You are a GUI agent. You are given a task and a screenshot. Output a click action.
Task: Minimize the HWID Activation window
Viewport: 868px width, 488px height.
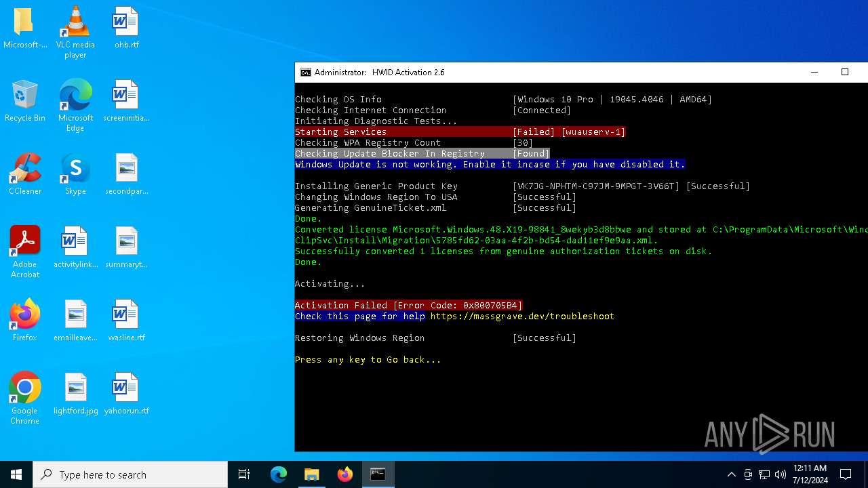click(x=815, y=73)
